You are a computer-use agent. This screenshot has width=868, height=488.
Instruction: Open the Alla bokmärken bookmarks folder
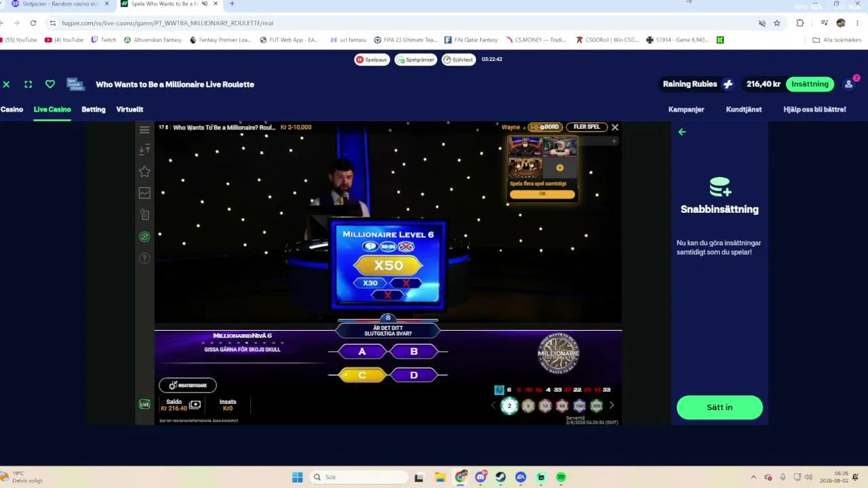pyautogui.click(x=837, y=40)
